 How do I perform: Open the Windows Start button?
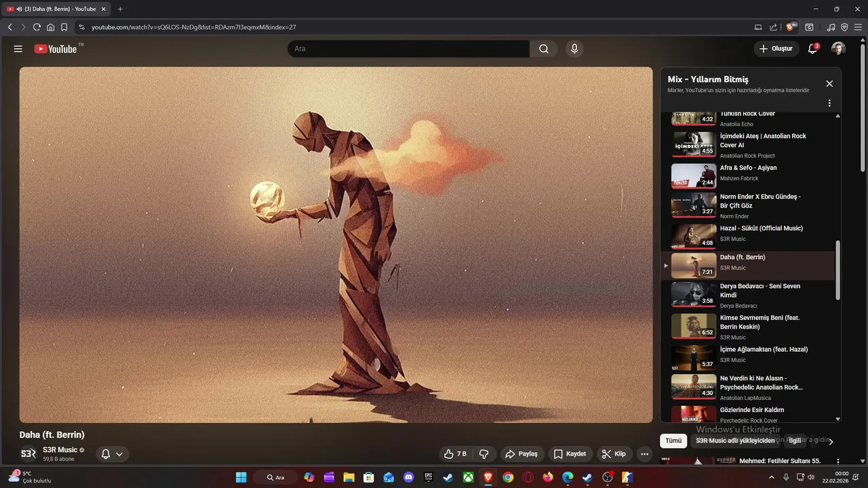(241, 477)
